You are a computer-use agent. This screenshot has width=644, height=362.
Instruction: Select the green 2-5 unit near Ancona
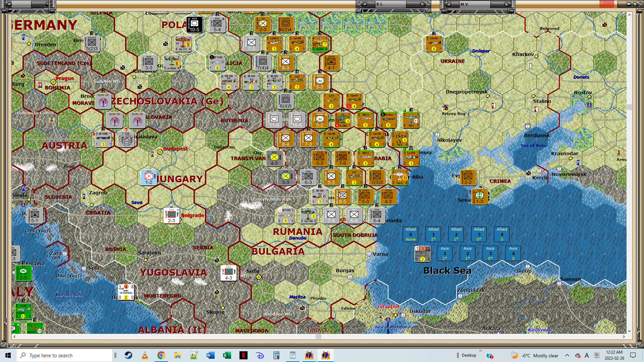coord(23,273)
